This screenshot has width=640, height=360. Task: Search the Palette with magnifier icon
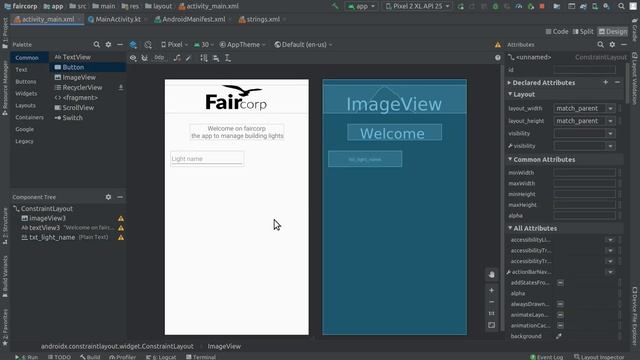(96, 44)
